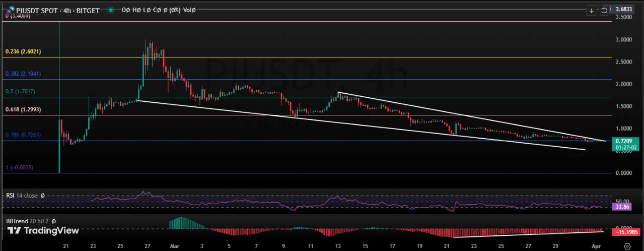Select the 0.618 (1.2993) Fibonacci label
Viewport: 644px width, 251px height.
(23, 109)
